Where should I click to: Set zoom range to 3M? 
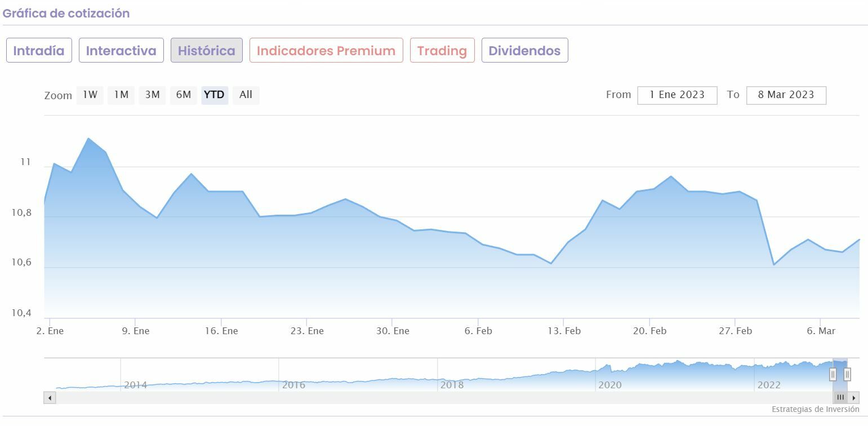coord(152,95)
